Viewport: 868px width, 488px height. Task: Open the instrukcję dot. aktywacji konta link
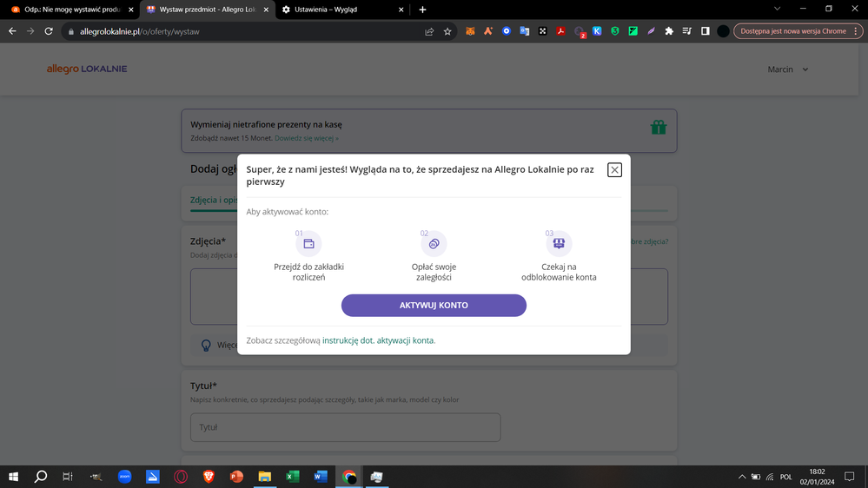[379, 340]
